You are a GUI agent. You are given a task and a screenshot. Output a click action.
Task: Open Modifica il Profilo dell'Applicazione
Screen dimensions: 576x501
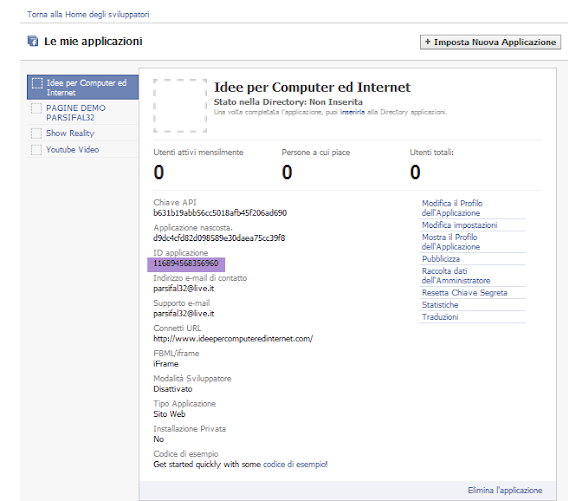point(452,208)
